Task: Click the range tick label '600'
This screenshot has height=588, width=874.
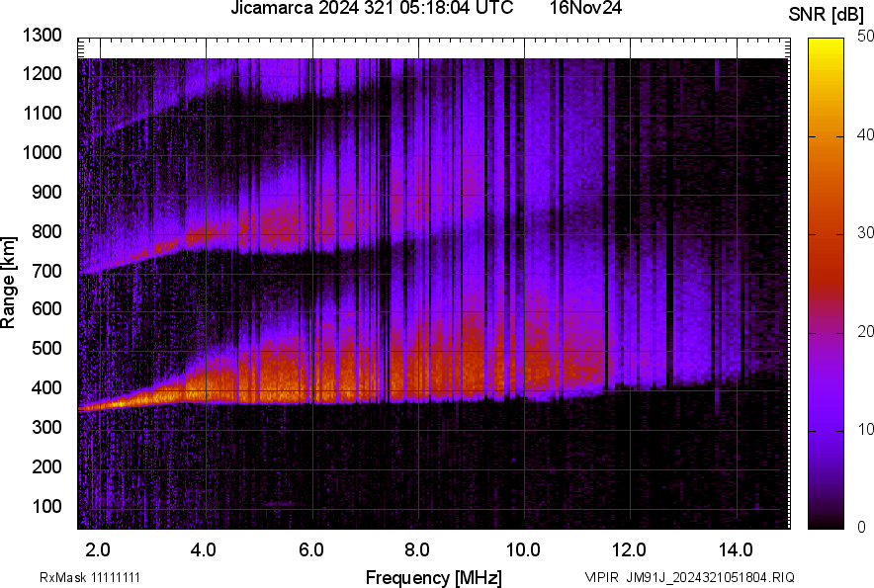Action: [x=47, y=308]
